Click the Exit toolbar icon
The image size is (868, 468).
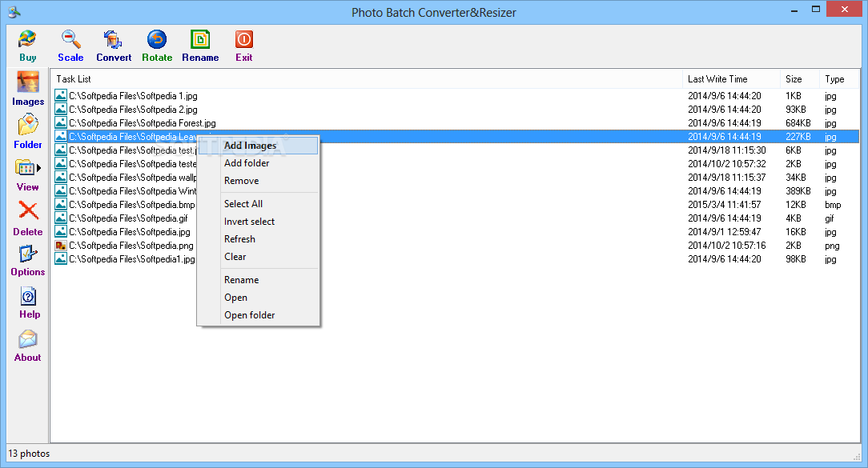243,46
